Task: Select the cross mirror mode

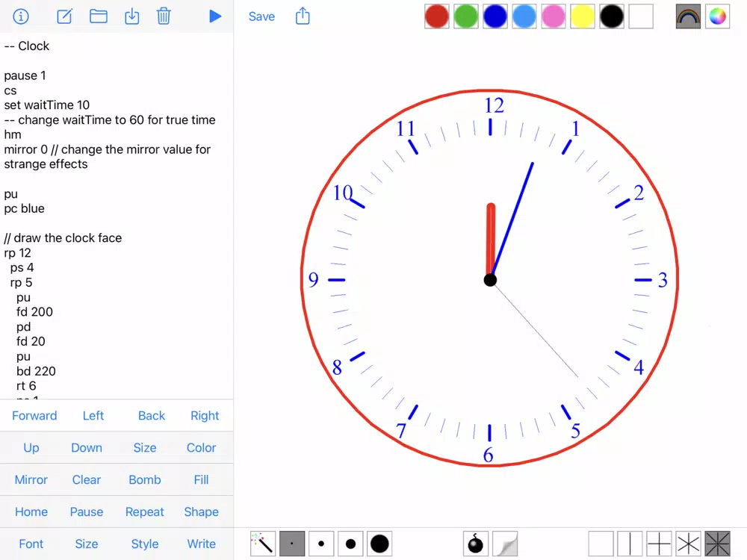Action: click(660, 544)
